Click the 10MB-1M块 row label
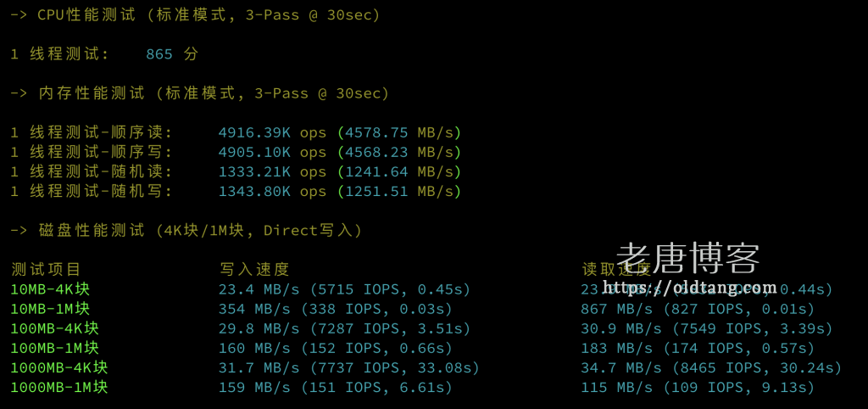868x409 pixels. (50, 309)
